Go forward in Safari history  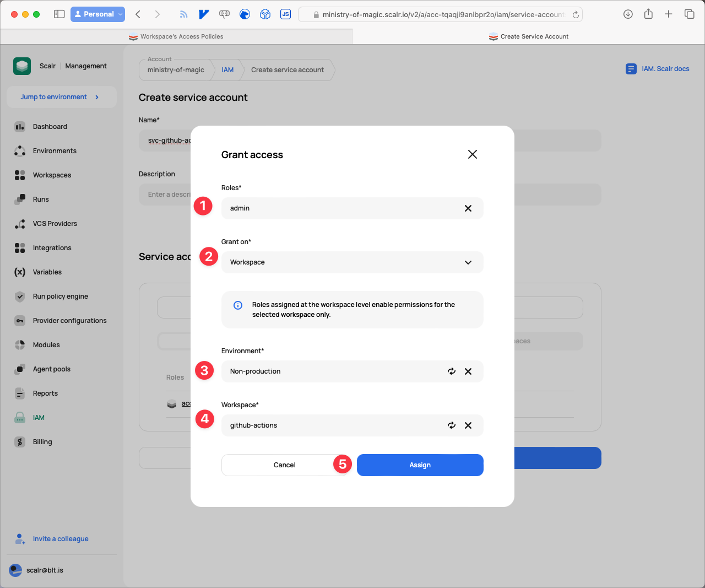pos(158,14)
